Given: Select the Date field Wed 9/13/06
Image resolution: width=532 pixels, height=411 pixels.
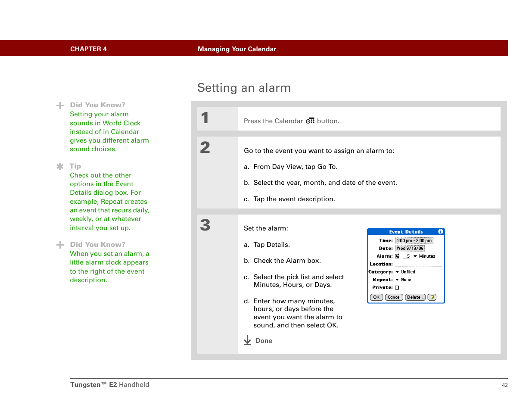Looking at the screenshot, I should point(410,248).
